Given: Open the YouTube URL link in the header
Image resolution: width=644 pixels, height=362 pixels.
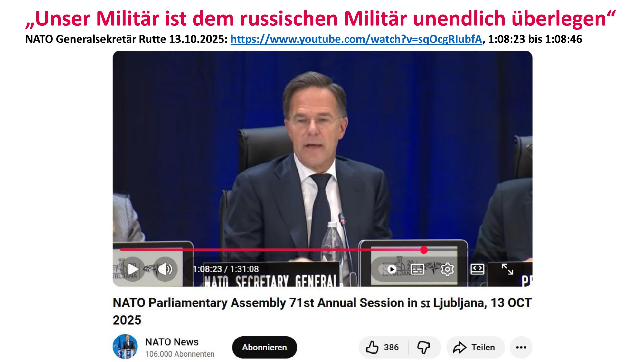Looking at the screenshot, I should (x=356, y=39).
